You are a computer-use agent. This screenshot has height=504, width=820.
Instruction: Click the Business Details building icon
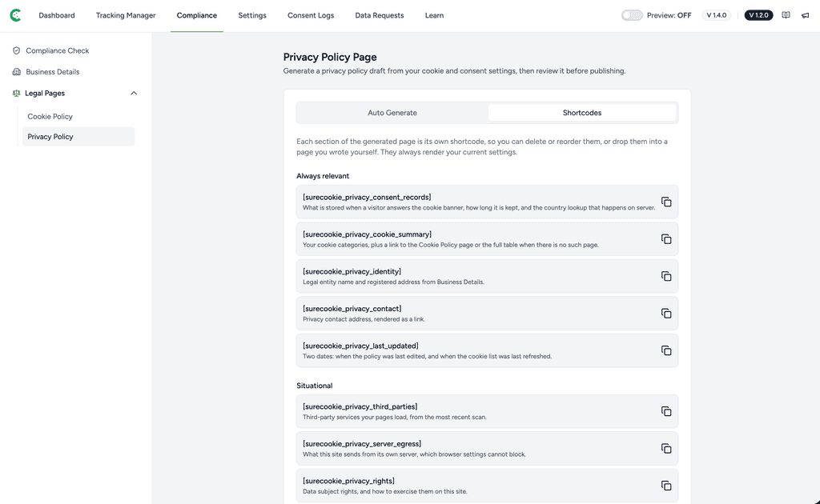(x=16, y=71)
